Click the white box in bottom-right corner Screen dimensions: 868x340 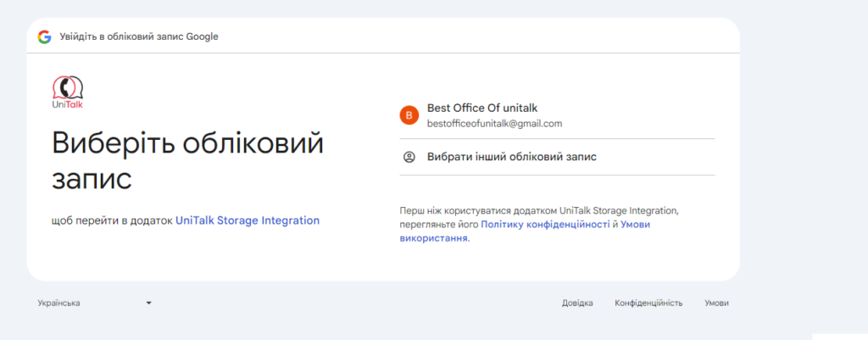pyautogui.click(x=839, y=336)
